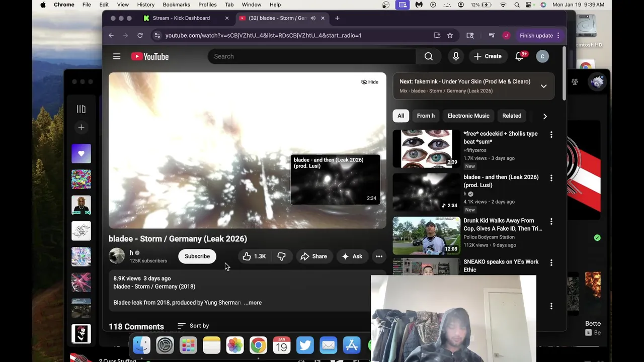The width and height of the screenshot is (644, 362).
Task: Dislike the video with thumbs-down icon
Action: tap(281, 256)
